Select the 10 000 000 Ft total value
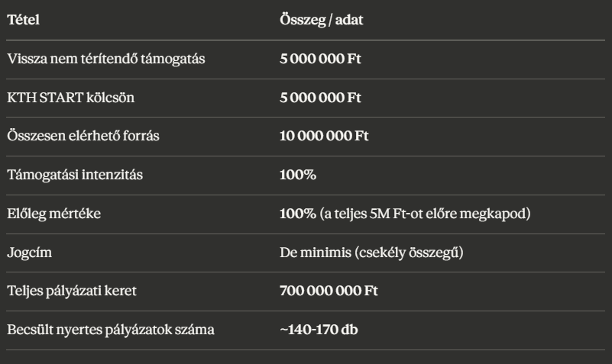The image size is (612, 364). [325, 136]
